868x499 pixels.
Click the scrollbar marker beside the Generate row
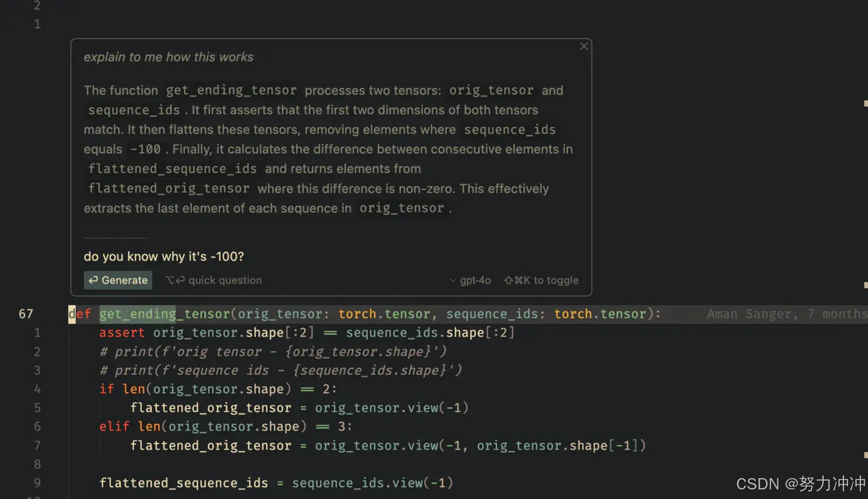[x=865, y=285]
